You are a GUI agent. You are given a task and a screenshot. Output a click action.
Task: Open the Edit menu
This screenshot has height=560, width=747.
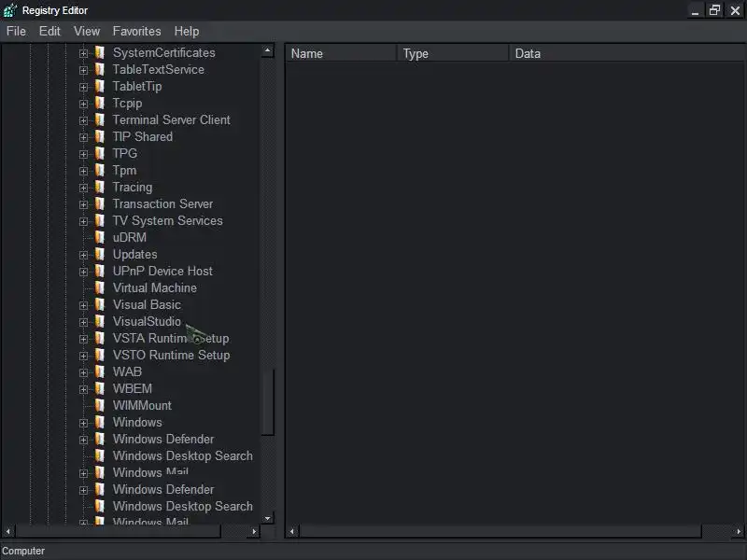[49, 32]
